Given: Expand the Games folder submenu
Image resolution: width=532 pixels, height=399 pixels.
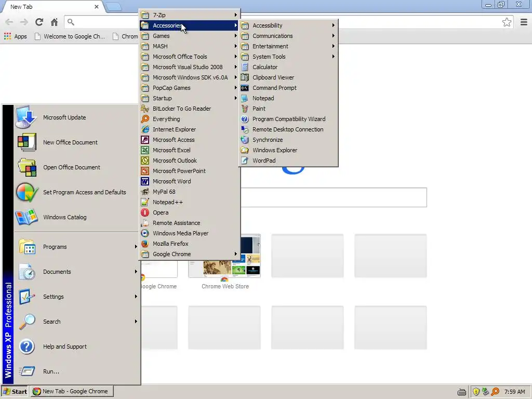Looking at the screenshot, I should point(189,36).
